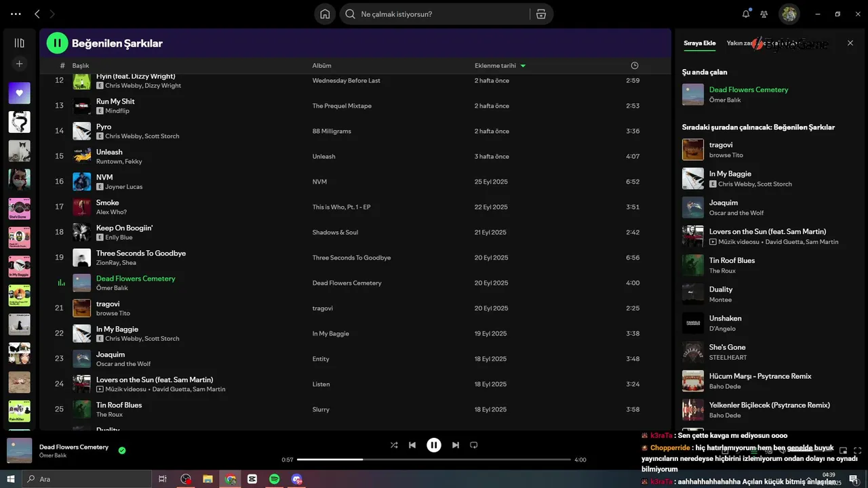Select the Smoke track by Alex Who?
The height and width of the screenshot is (488, 868).
pyautogui.click(x=107, y=203)
